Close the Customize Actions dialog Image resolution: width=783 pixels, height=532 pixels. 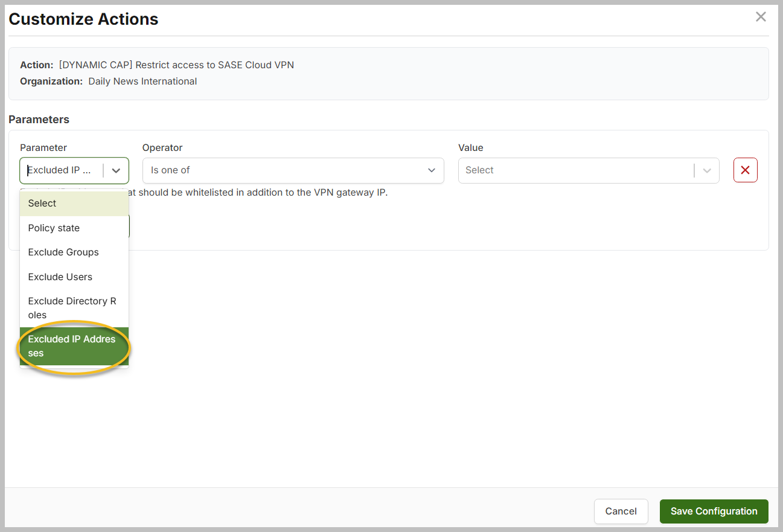(x=761, y=17)
